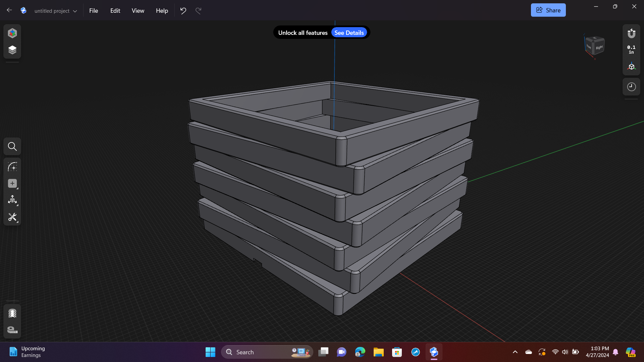Select the magnifier zoom tool
The width and height of the screenshot is (644, 362).
click(12, 146)
